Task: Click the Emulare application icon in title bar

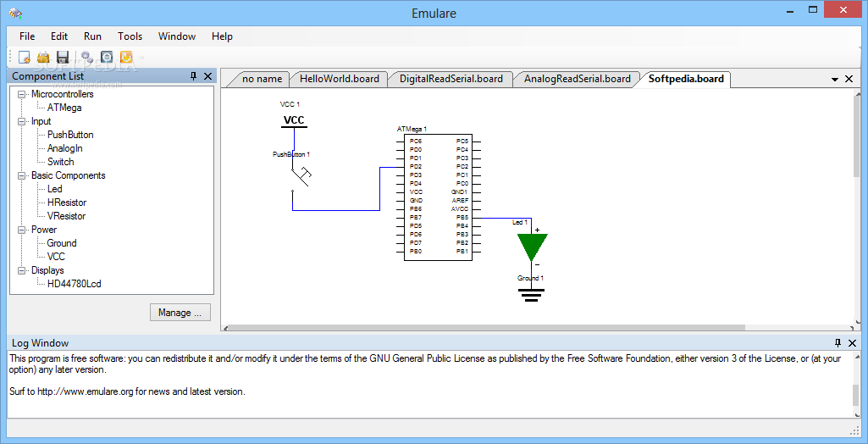Action: coord(15,12)
